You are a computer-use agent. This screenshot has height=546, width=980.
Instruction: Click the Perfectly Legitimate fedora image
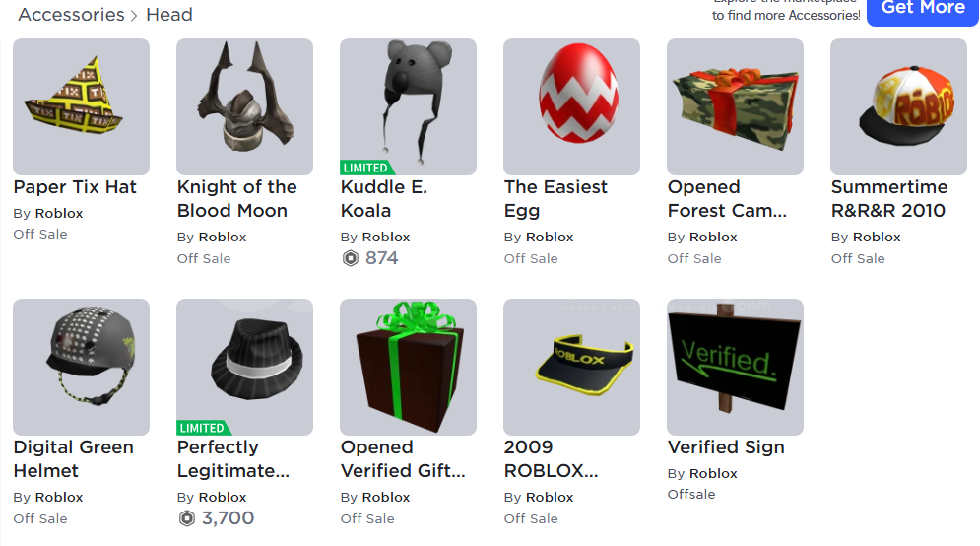click(245, 368)
